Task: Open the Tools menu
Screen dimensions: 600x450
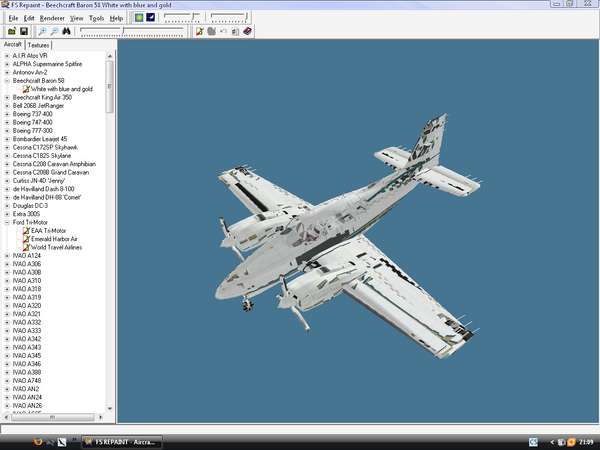Action: click(x=96, y=18)
